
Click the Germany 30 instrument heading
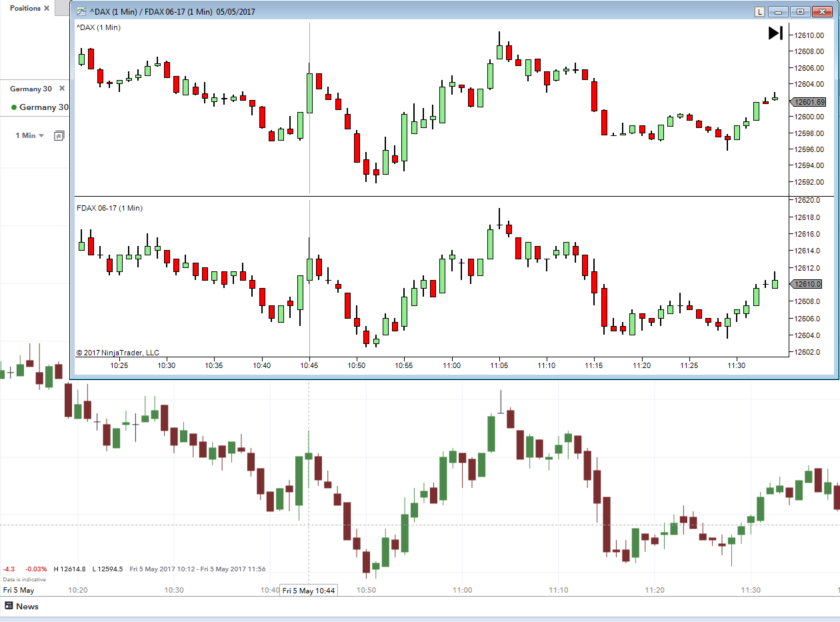point(44,107)
